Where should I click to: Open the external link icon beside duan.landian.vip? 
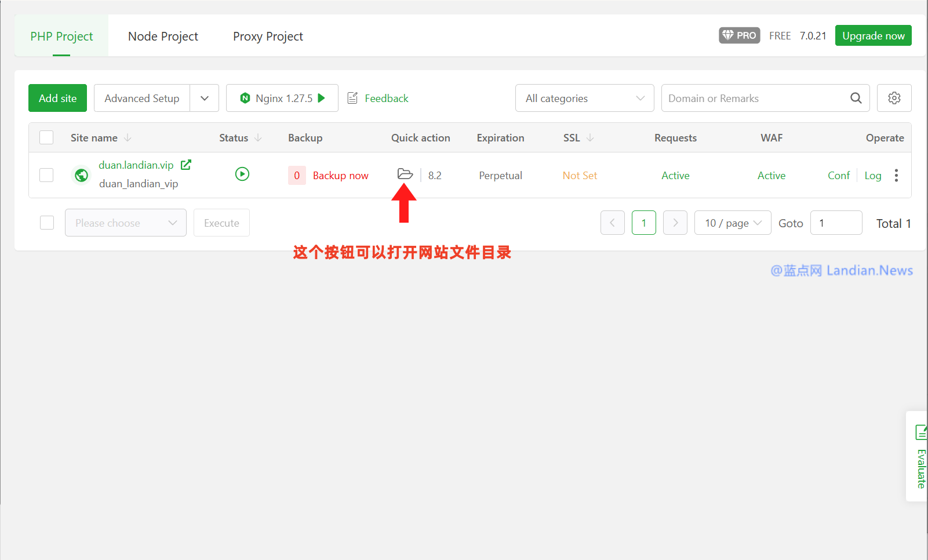186,165
